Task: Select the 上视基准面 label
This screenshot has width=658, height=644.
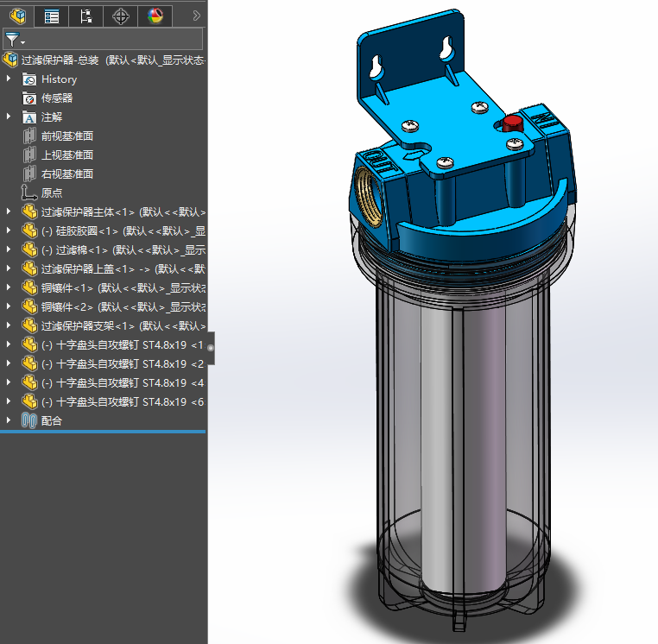Action: click(x=67, y=155)
